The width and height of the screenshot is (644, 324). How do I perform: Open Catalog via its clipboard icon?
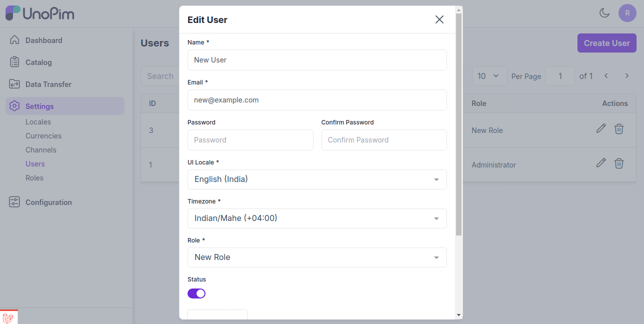coord(14,62)
